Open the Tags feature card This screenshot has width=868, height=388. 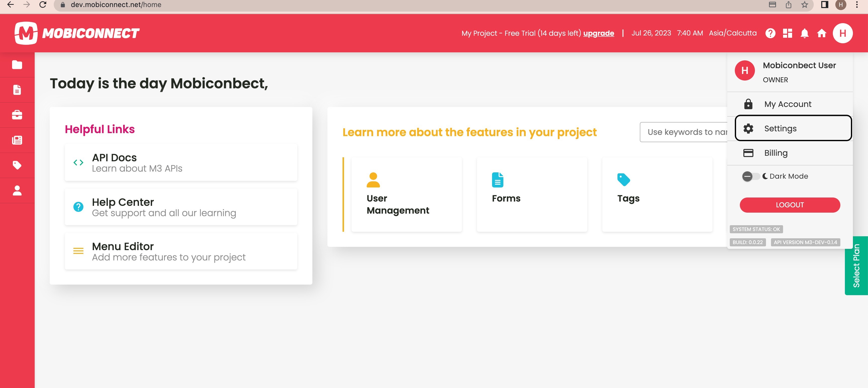[657, 194]
